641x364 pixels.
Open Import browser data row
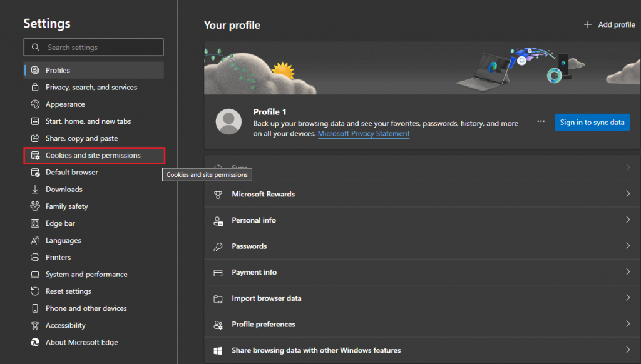tap(423, 298)
